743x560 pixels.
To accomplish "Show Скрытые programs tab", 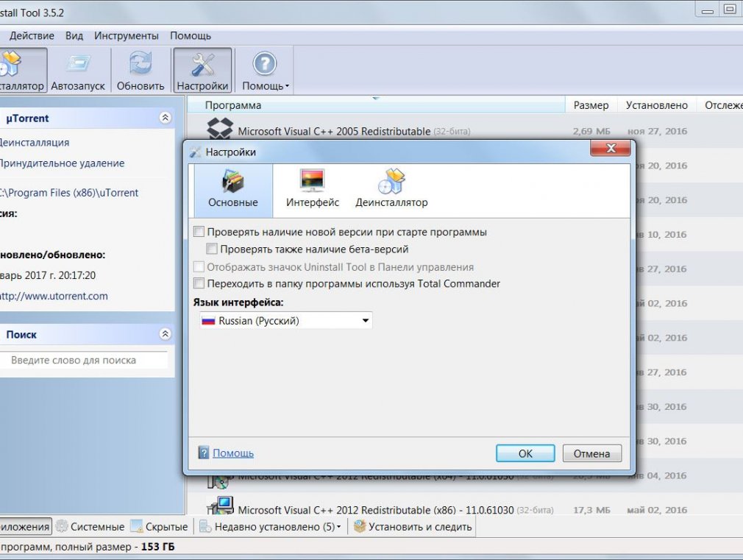I will coord(159,527).
